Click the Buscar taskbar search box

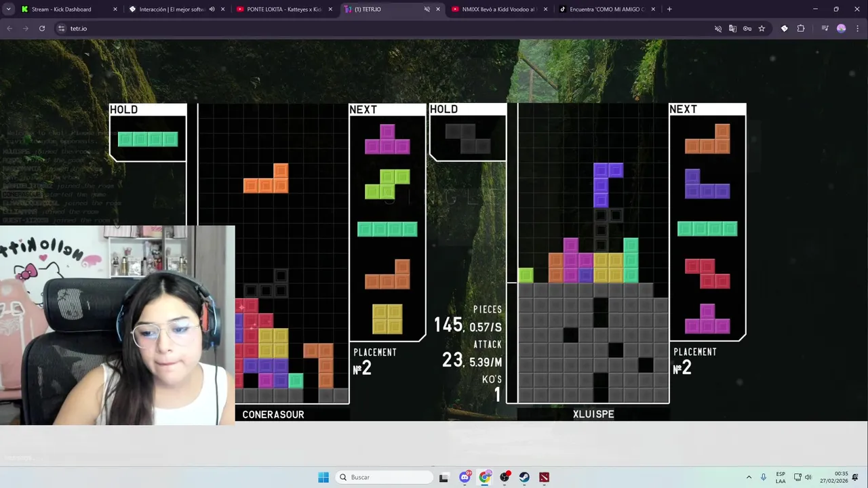coord(384,477)
